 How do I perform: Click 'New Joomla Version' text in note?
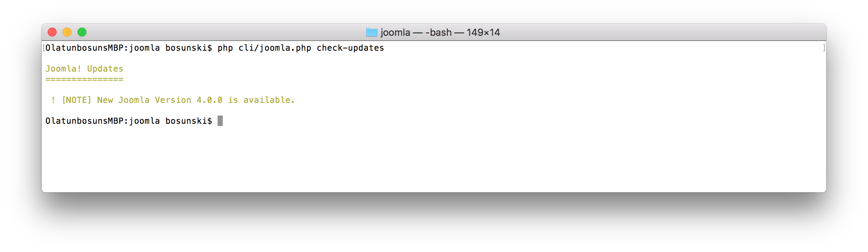[144, 100]
